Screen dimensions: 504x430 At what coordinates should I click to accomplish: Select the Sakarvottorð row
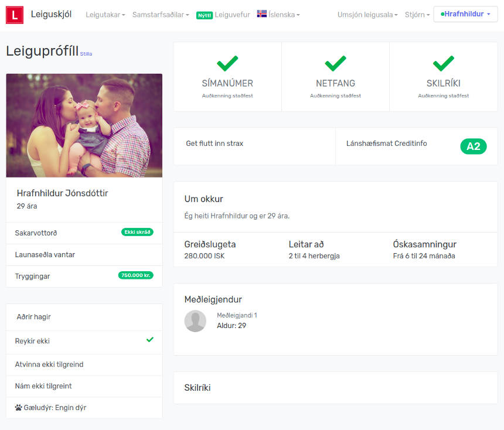(84, 233)
